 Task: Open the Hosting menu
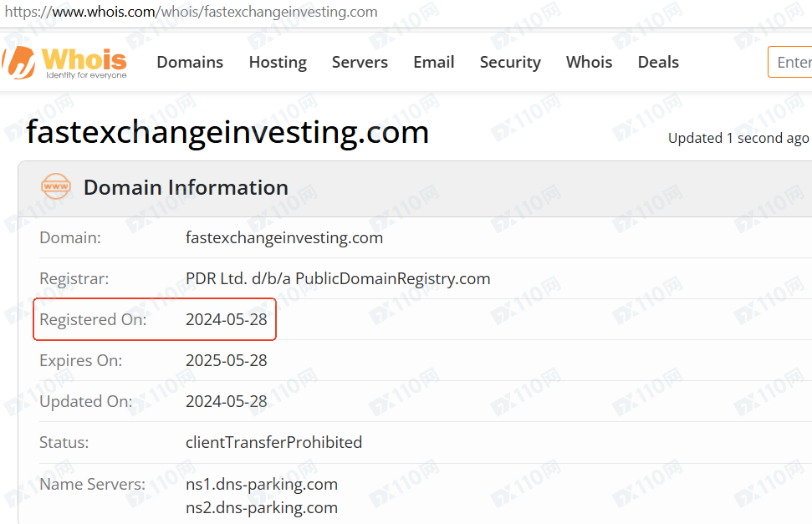278,62
